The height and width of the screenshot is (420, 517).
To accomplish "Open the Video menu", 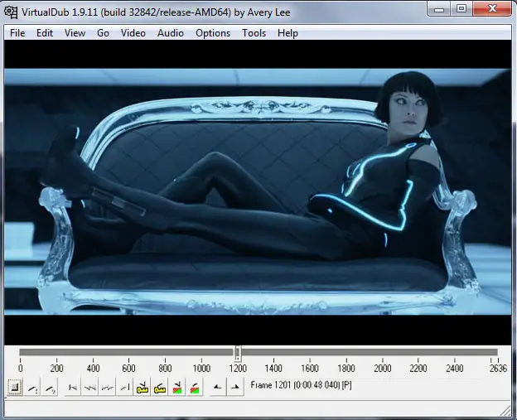I will tap(133, 33).
